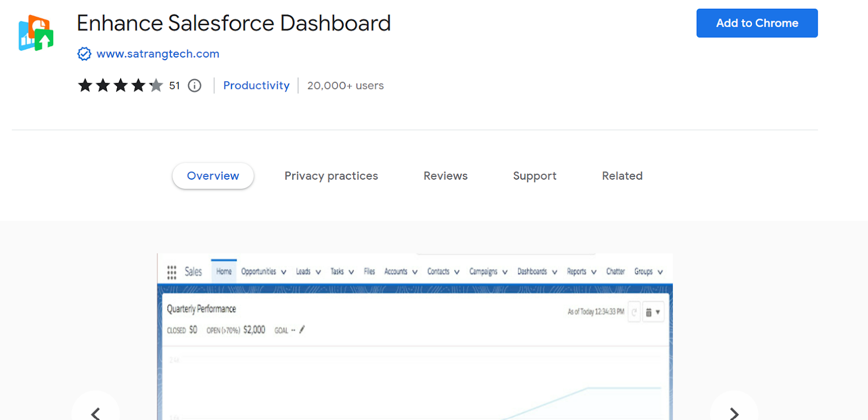This screenshot has width=868, height=420.
Task: Click the As of Today timestamp text
Action: tap(596, 312)
